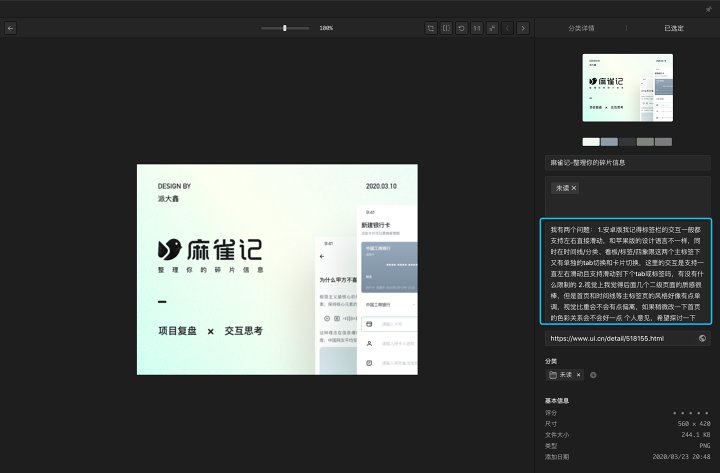Open the URL with the globe icon

[702, 338]
